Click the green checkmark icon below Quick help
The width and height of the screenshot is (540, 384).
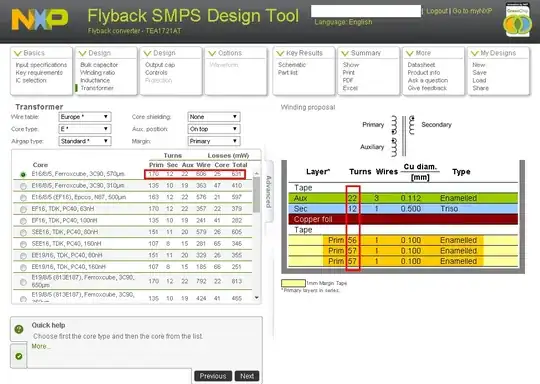(x=19, y=356)
